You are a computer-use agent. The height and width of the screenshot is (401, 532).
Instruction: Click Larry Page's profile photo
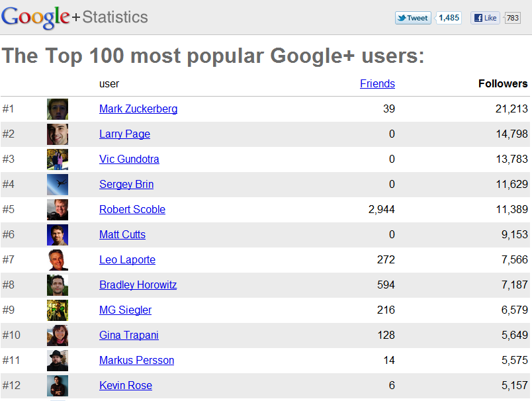[x=58, y=134]
